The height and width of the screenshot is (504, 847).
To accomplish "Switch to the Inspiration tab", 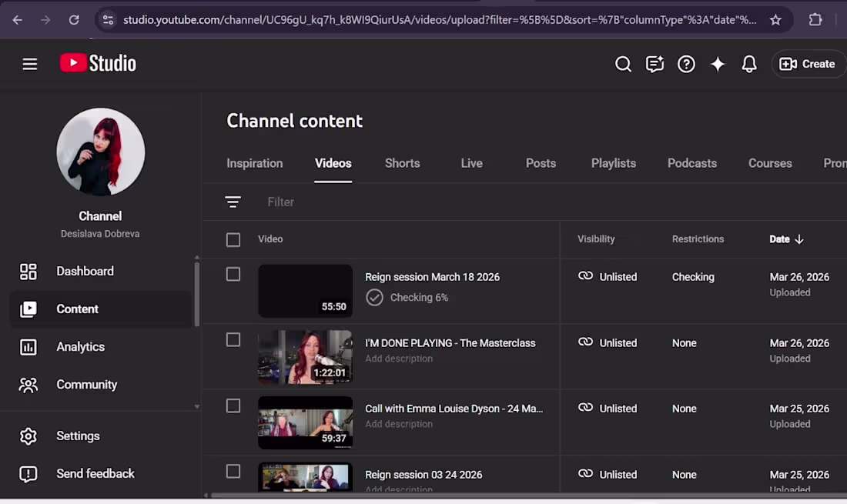I will pyautogui.click(x=254, y=163).
